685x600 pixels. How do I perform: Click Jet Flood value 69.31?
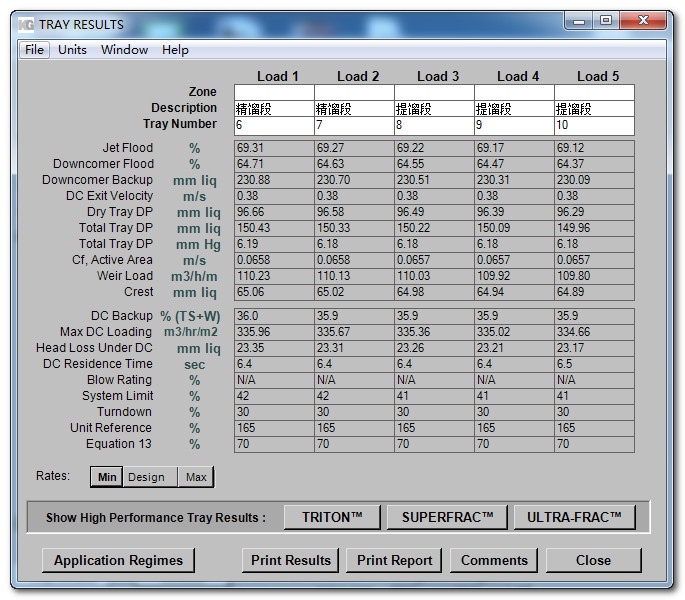click(x=274, y=148)
